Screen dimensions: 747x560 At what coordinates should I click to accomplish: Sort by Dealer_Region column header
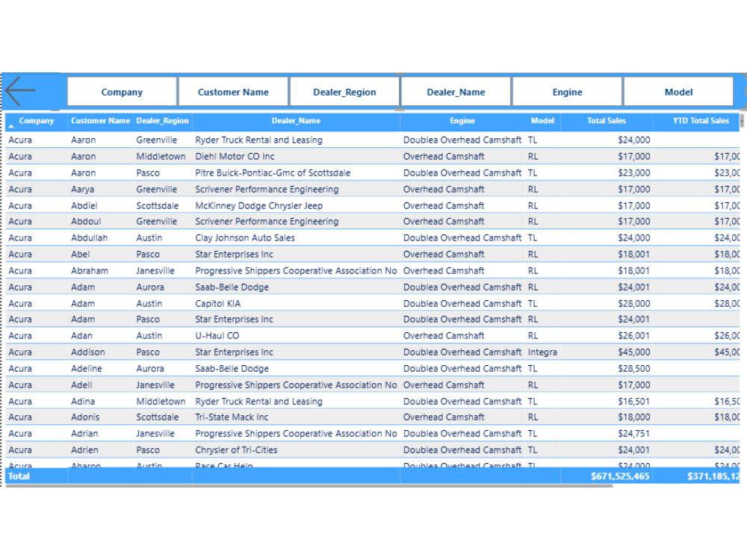(x=162, y=121)
